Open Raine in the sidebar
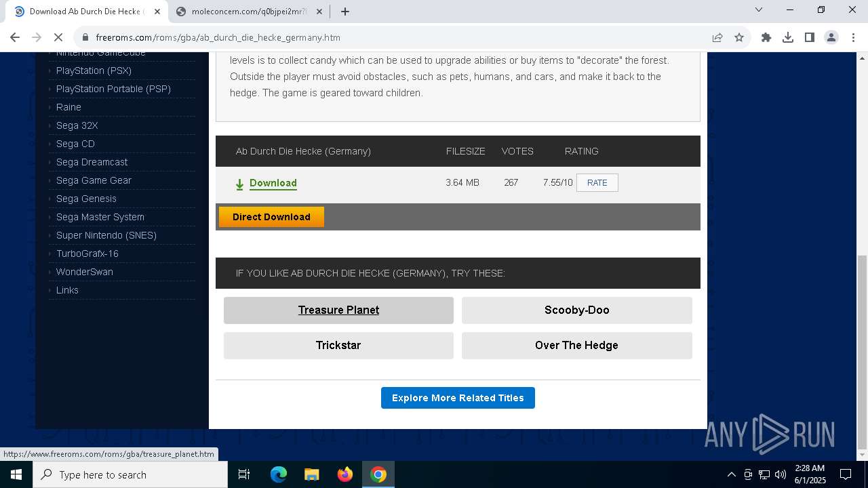The image size is (868, 488). point(68,107)
